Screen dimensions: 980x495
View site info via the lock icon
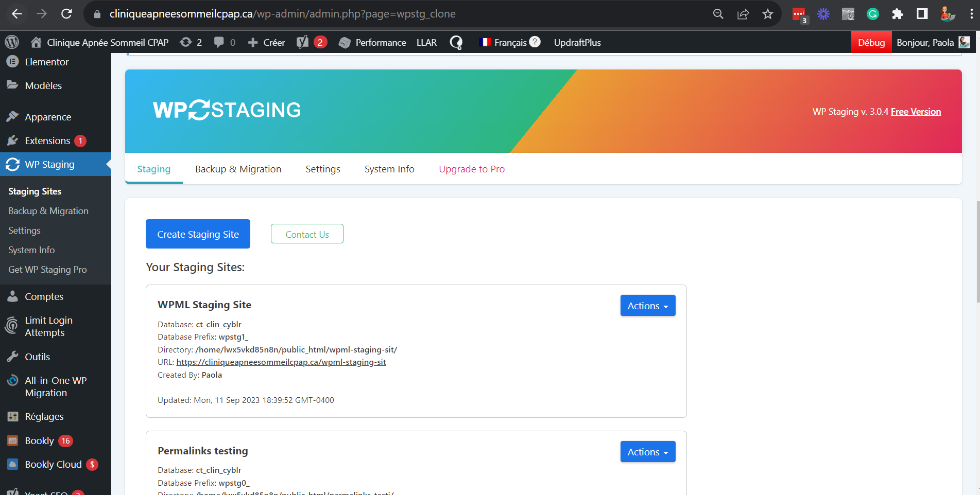coord(97,14)
